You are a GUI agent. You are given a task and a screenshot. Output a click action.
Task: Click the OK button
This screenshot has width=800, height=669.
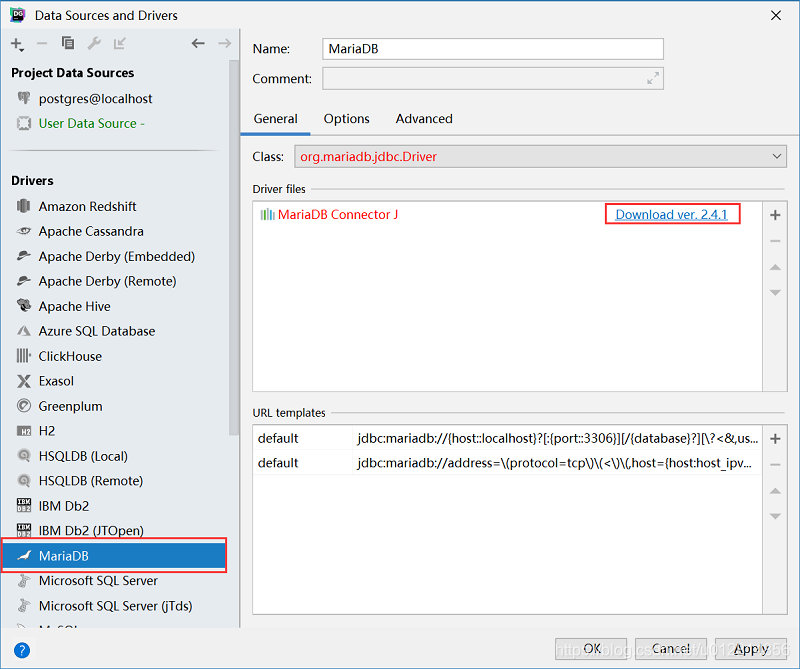[591, 649]
